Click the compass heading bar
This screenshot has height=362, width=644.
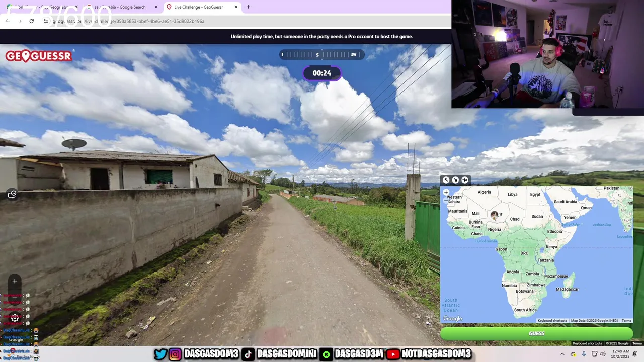322,54
